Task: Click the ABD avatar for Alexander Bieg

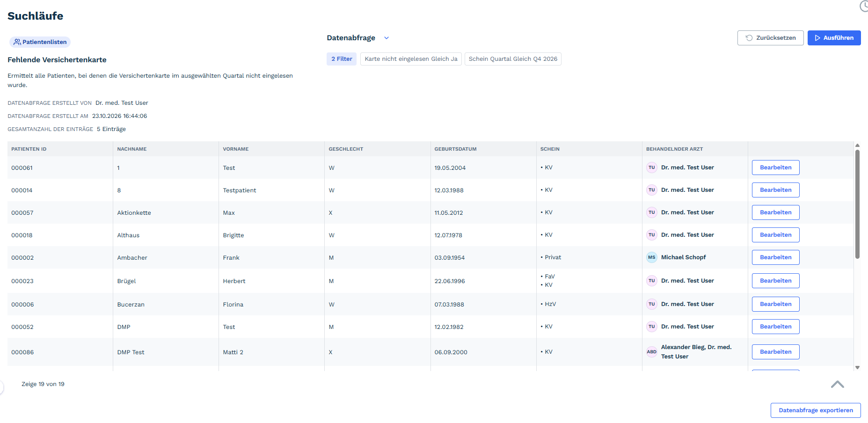Action: coord(651,352)
